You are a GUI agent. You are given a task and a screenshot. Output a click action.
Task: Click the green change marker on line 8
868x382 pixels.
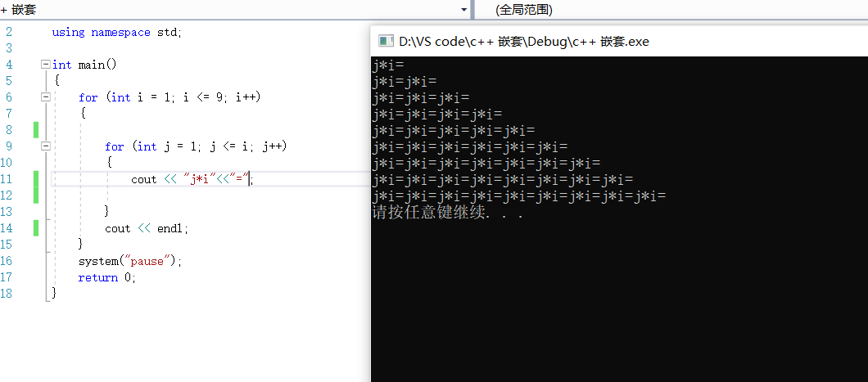pyautogui.click(x=36, y=130)
